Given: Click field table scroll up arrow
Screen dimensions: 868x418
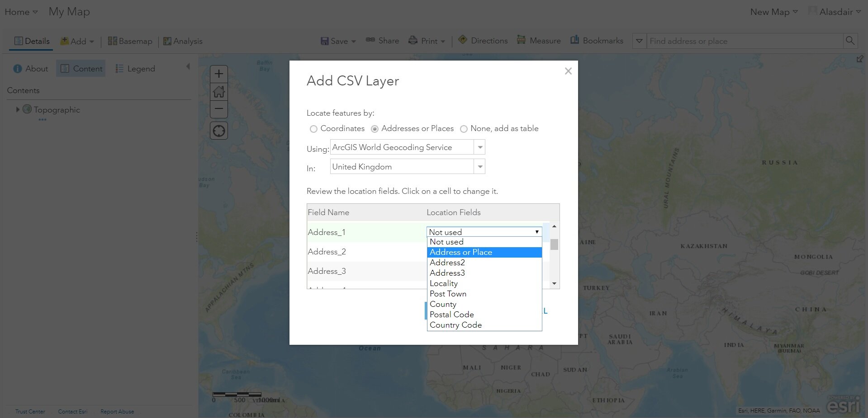Looking at the screenshot, I should click(x=554, y=226).
